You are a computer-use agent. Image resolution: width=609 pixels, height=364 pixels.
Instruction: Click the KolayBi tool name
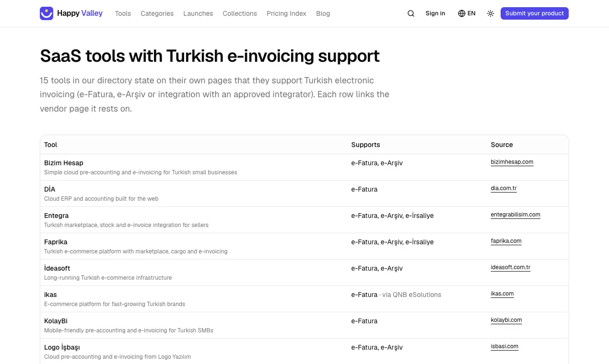point(56,321)
